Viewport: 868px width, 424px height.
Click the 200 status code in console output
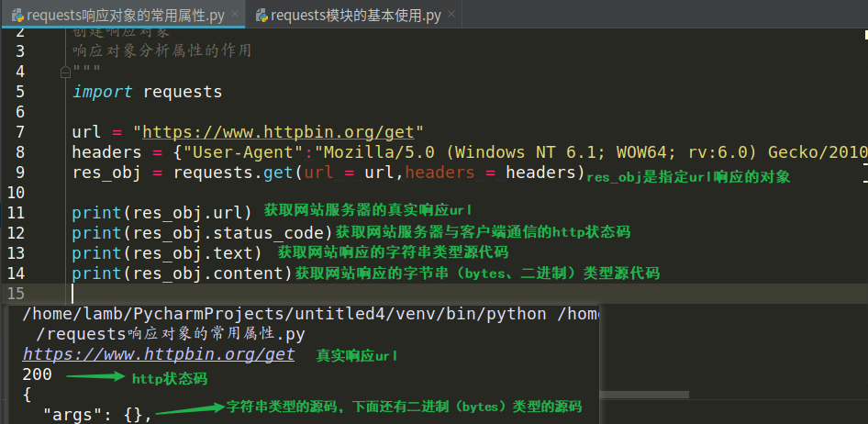click(x=37, y=374)
